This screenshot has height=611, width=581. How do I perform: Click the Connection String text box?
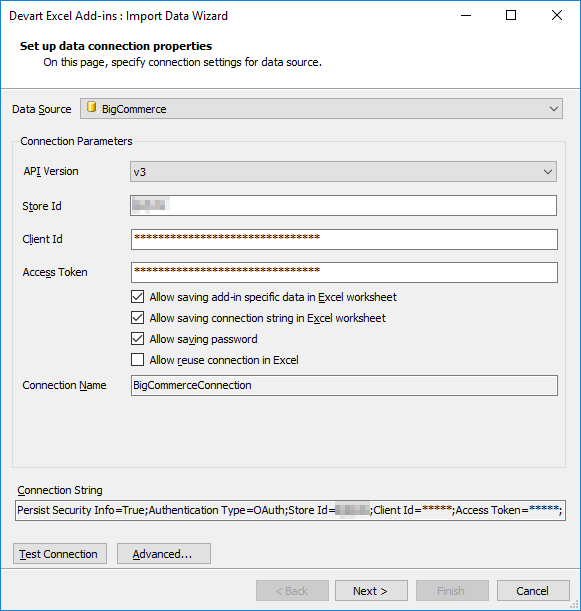[x=290, y=510]
